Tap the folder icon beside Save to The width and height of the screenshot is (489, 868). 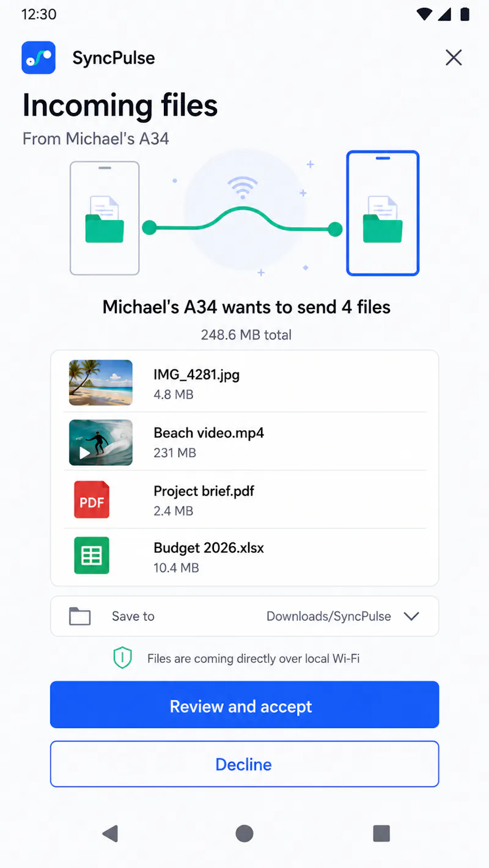click(x=80, y=616)
